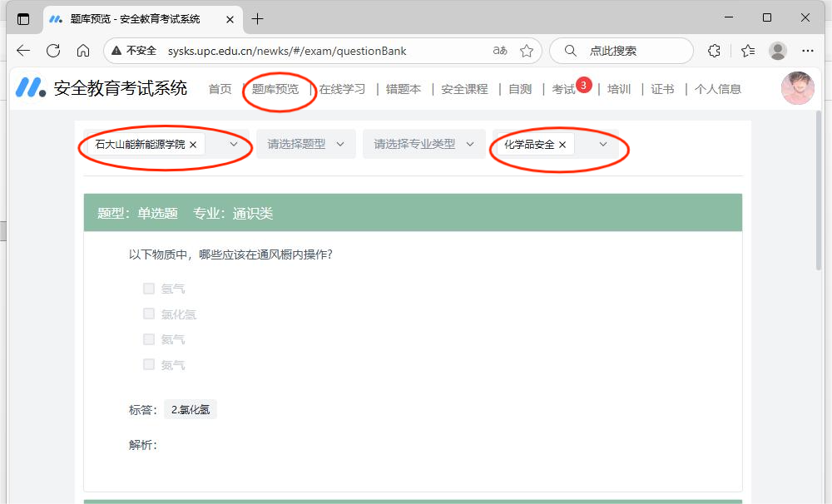Open the read aloud/translate icon in address bar

(500, 51)
